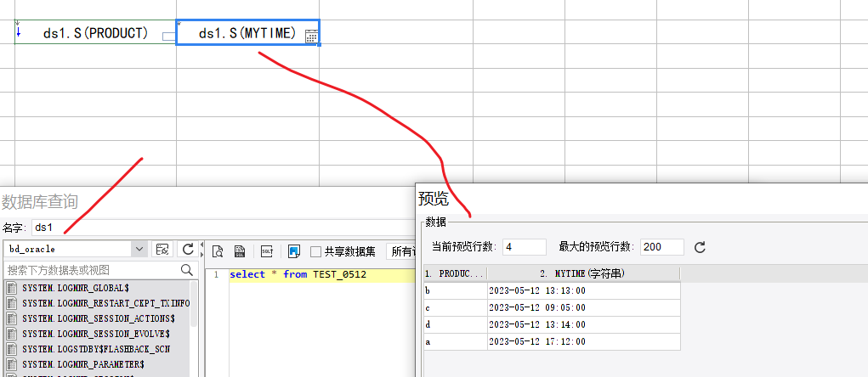This screenshot has height=377, width=868.
Task: Click the database connection edit icon
Action: (x=162, y=250)
